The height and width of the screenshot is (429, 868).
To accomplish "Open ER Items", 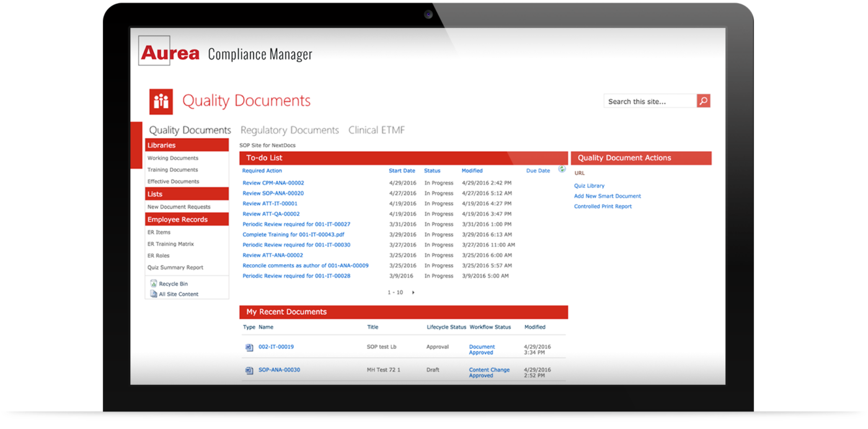I will point(159,232).
